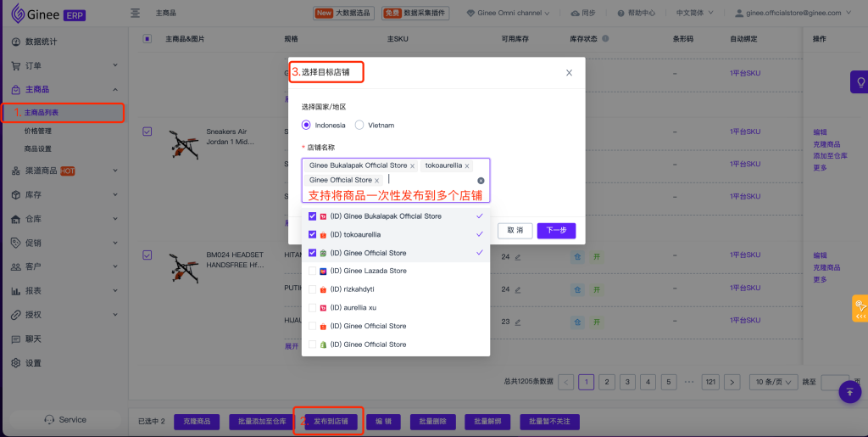Go to page 3 in pagination
This screenshot has height=437, width=868.
pyautogui.click(x=627, y=382)
